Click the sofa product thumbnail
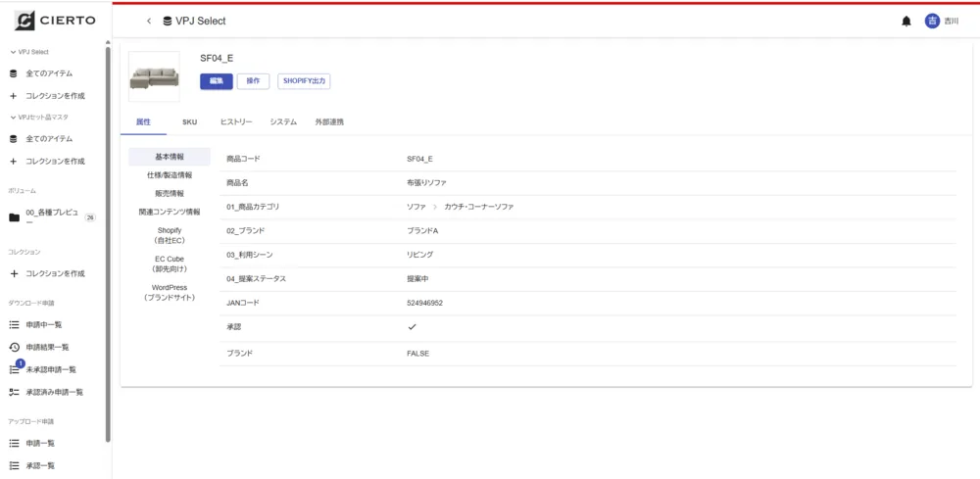Screen dimensions: 980x479 pyautogui.click(x=154, y=76)
